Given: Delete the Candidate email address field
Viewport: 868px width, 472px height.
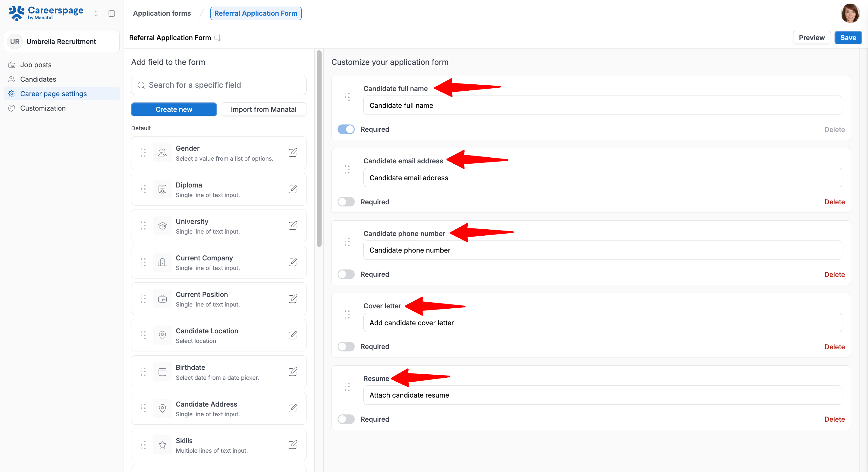Looking at the screenshot, I should [834, 202].
